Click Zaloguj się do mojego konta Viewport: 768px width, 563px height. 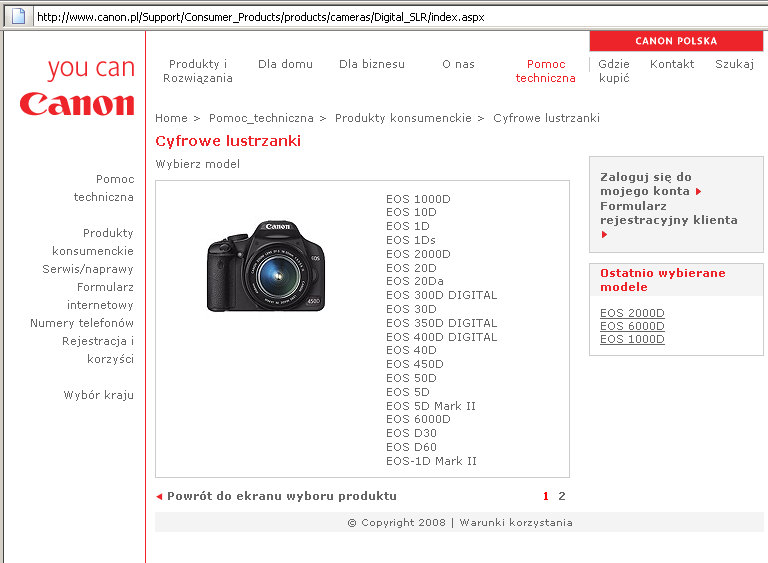tap(646, 184)
